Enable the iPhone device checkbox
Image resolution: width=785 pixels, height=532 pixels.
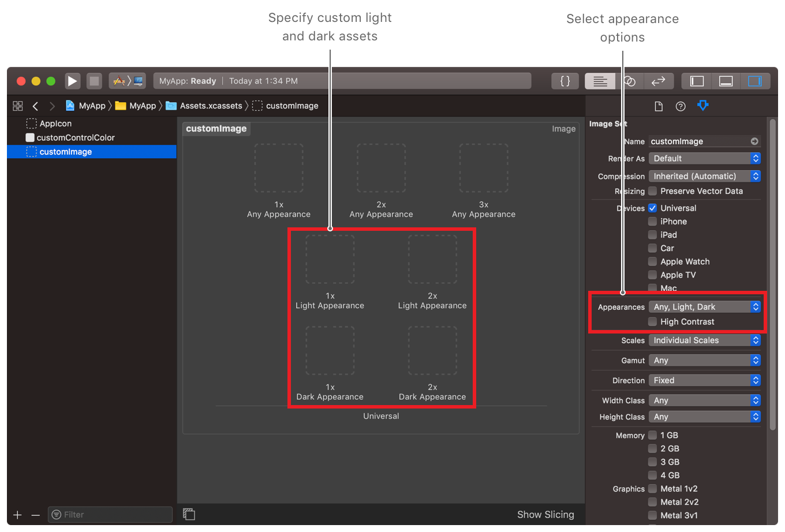(x=652, y=222)
